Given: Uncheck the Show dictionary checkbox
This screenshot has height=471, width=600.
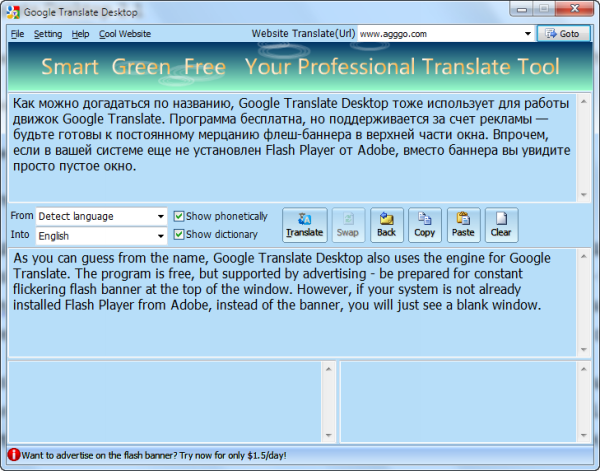Looking at the screenshot, I should (179, 234).
